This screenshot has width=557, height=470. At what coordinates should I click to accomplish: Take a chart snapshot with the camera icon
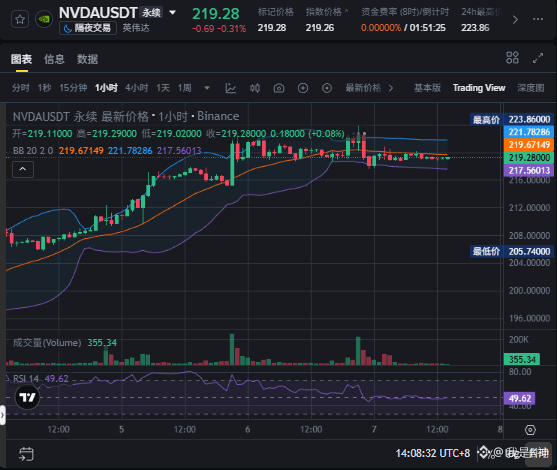(x=279, y=88)
